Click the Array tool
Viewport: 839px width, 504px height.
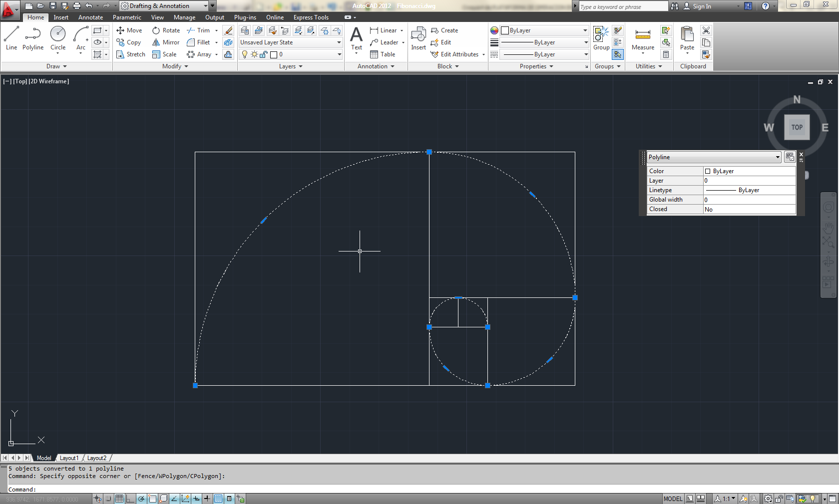pos(199,54)
